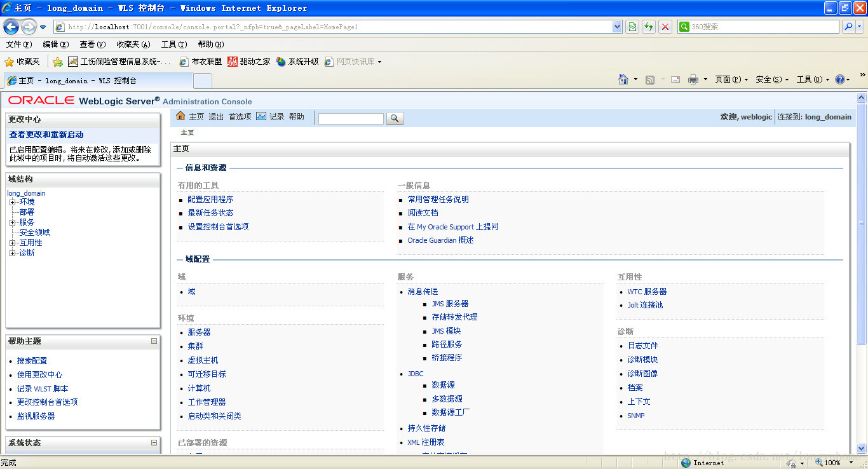The height and width of the screenshot is (469, 868).
Task: Select the 主页 - long_domain browser tab
Action: 98,81
